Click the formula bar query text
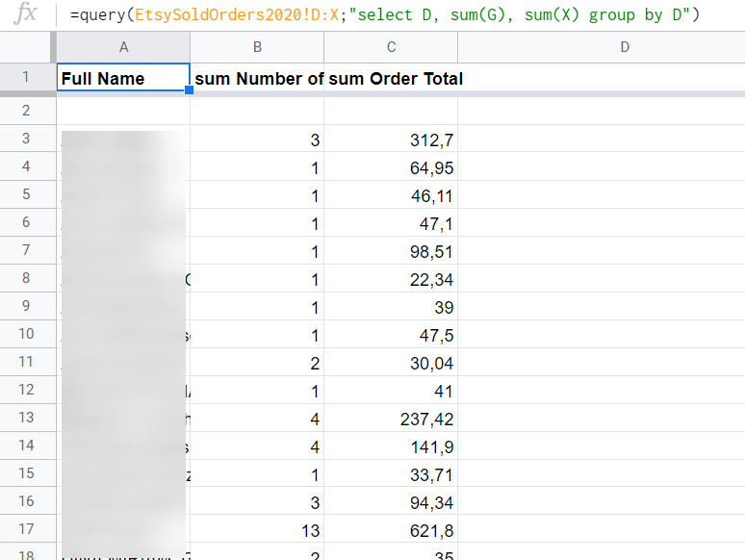The width and height of the screenshot is (745, 560). 385,15
